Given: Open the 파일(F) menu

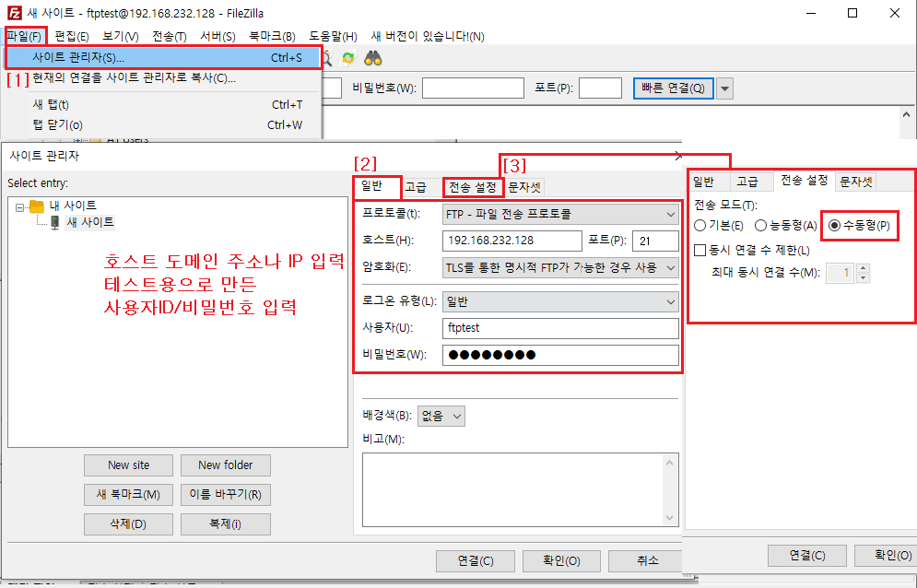Looking at the screenshot, I should coord(25,36).
